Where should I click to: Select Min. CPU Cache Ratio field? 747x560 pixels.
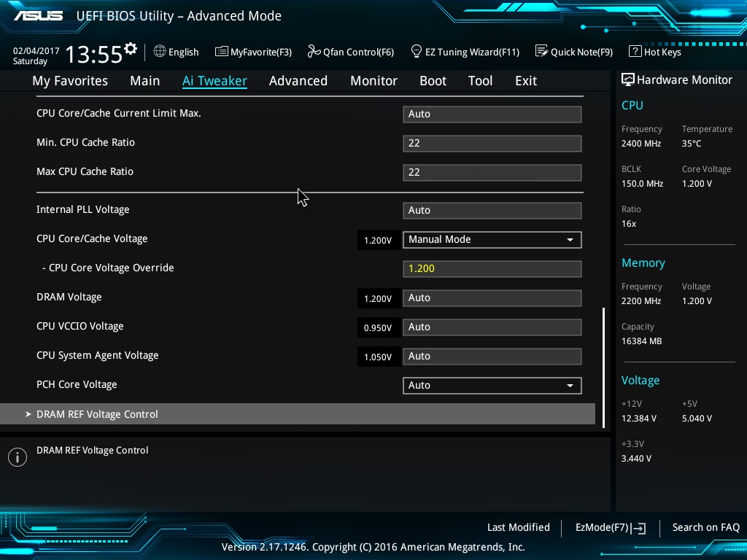pos(492,144)
